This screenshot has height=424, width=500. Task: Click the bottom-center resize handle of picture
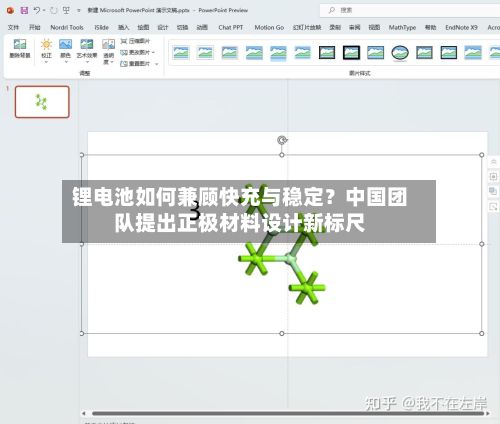pos(282,333)
